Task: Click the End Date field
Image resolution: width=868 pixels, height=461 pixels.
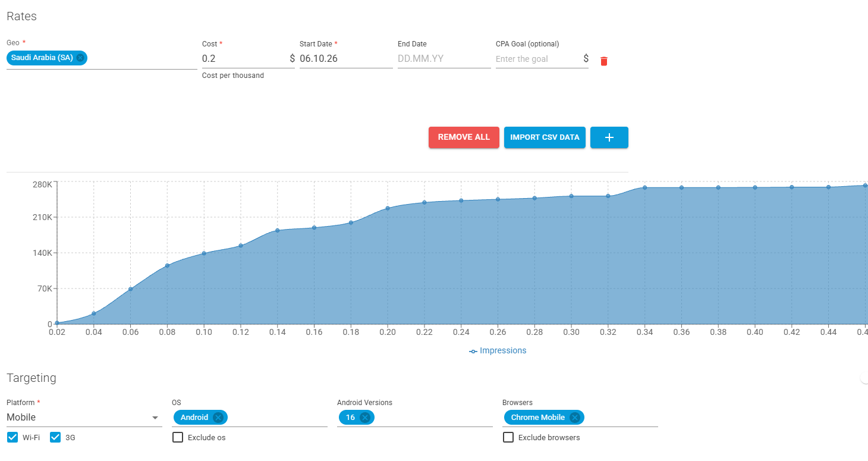Action: [x=444, y=59]
